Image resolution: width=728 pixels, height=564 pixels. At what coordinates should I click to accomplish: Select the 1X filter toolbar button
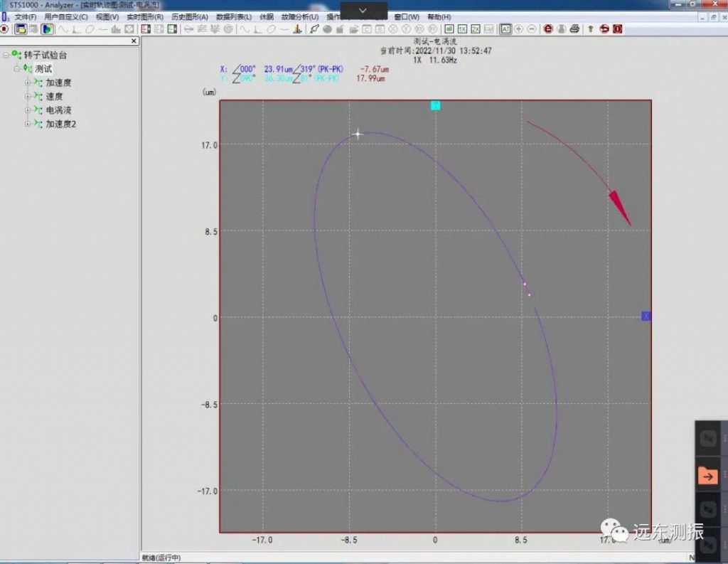[462, 29]
